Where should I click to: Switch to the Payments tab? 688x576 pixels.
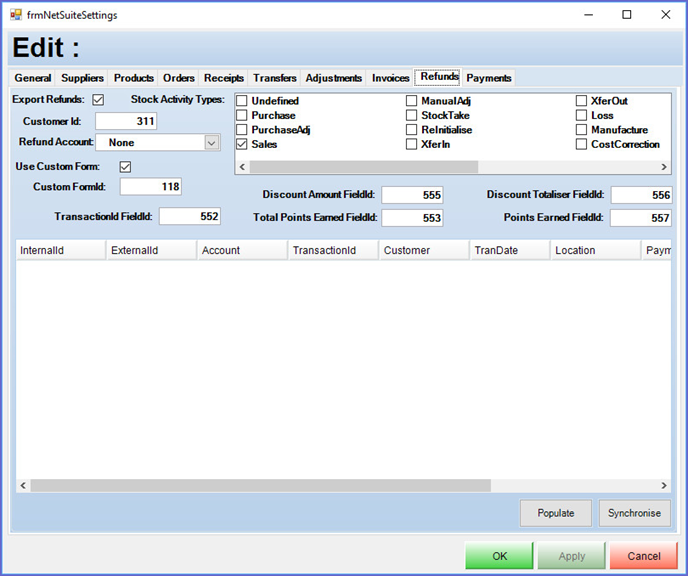point(488,78)
